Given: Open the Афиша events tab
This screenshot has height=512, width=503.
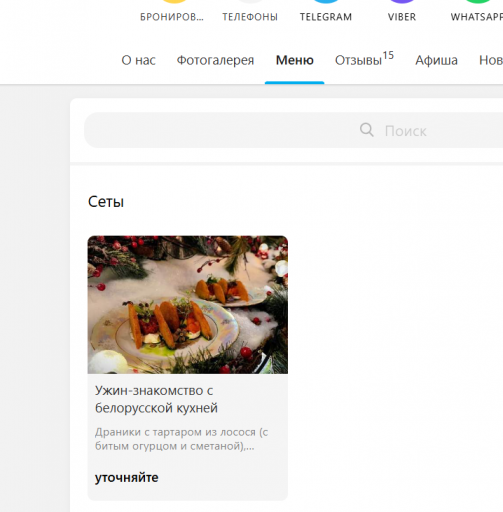Looking at the screenshot, I should (x=436, y=60).
